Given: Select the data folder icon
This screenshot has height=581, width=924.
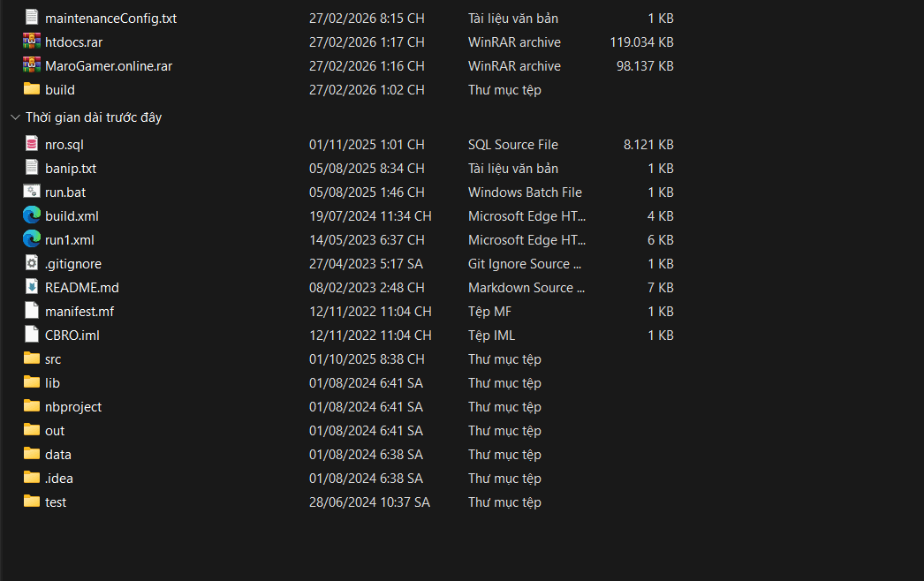Looking at the screenshot, I should 32,454.
